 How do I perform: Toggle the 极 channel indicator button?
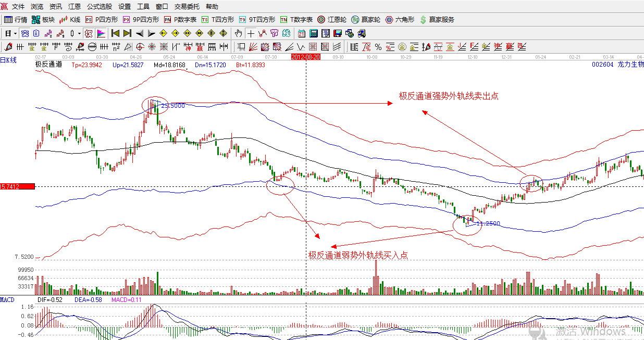[89, 33]
